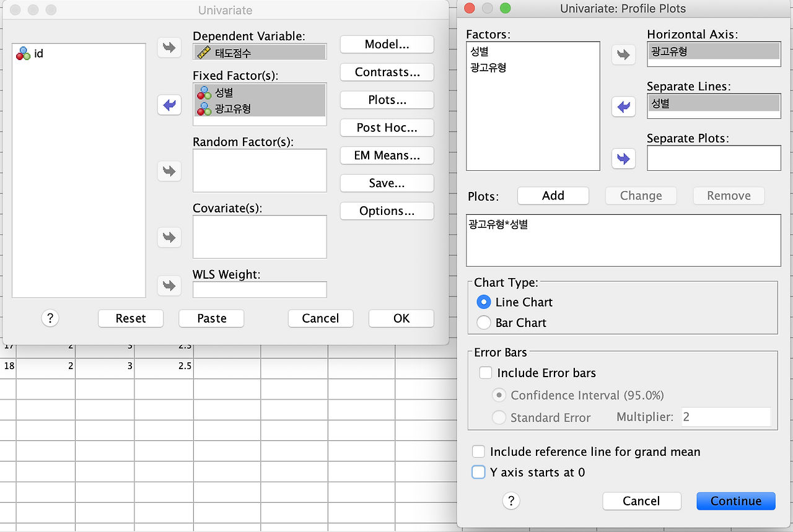Open the Plots... dialog
The image size is (793, 532).
click(x=387, y=100)
